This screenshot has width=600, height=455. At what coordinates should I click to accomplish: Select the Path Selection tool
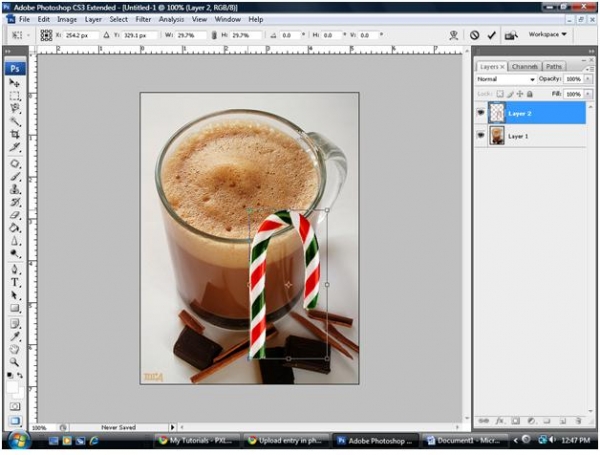[15, 295]
